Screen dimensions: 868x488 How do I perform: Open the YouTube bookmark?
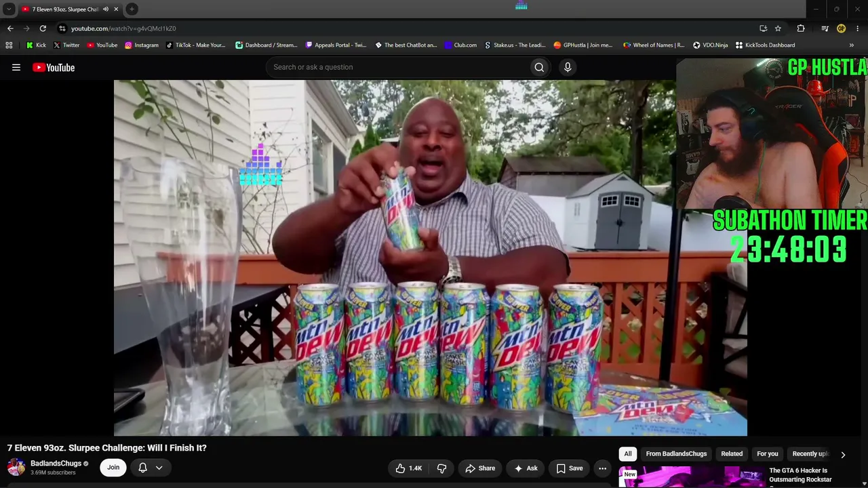pos(102,45)
